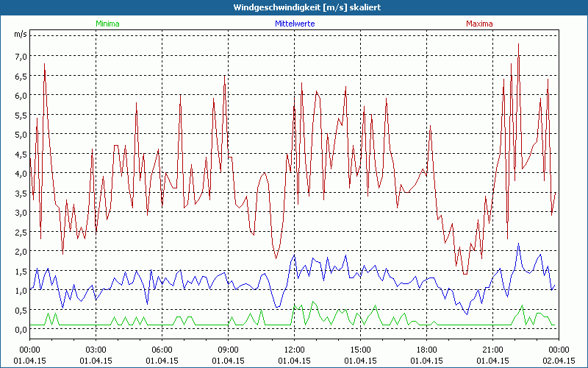Click the chart title Windgeschwindigkeit [m/s] skaliert
This screenshot has height=368, width=588.
coord(294,7)
